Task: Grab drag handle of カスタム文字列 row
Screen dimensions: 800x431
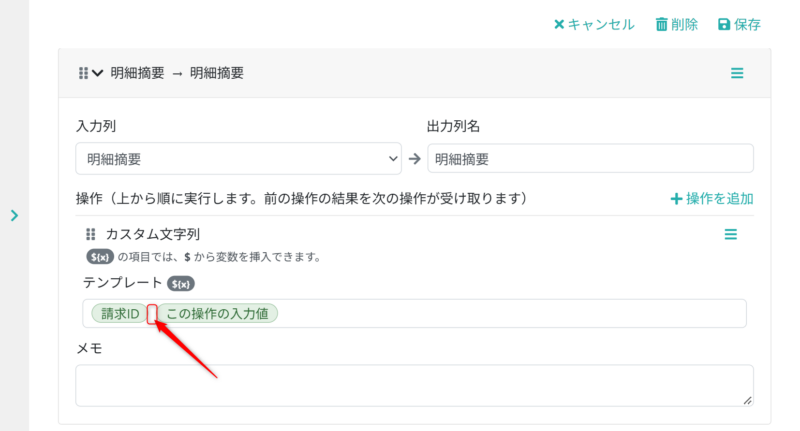Action: 90,234
